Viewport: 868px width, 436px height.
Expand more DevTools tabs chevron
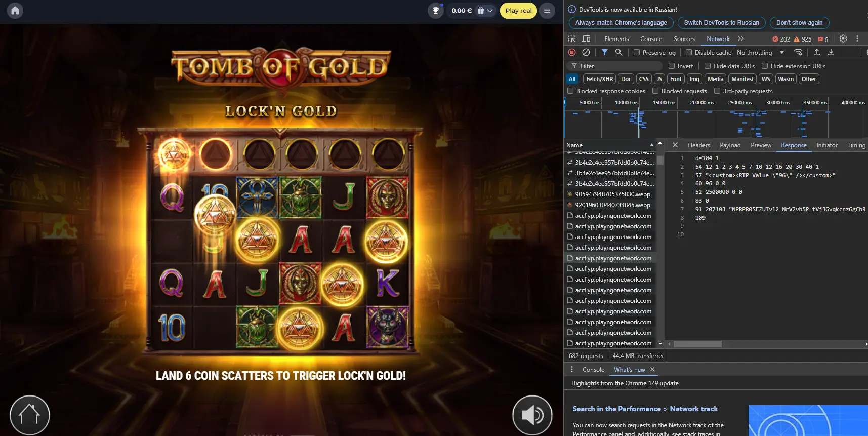[741, 39]
